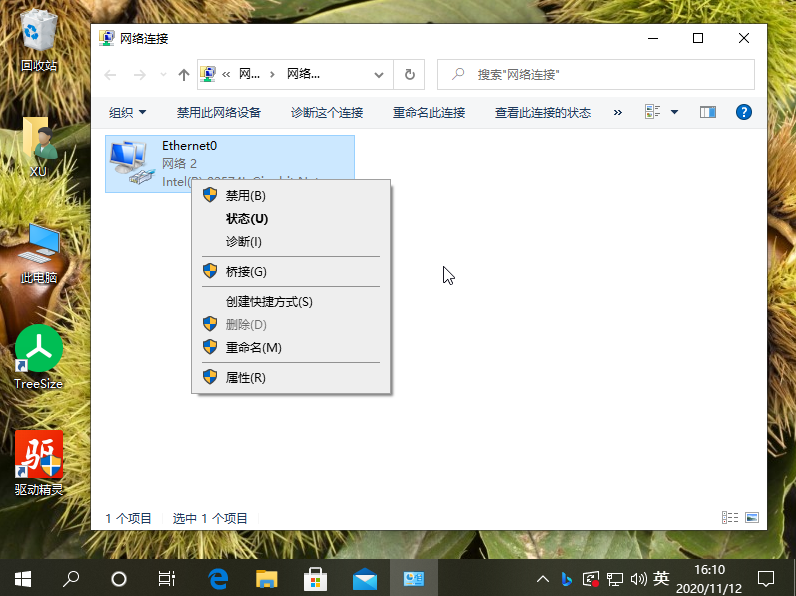Show more toolbar commands chevron
Screen dimensions: 796x596
(618, 112)
